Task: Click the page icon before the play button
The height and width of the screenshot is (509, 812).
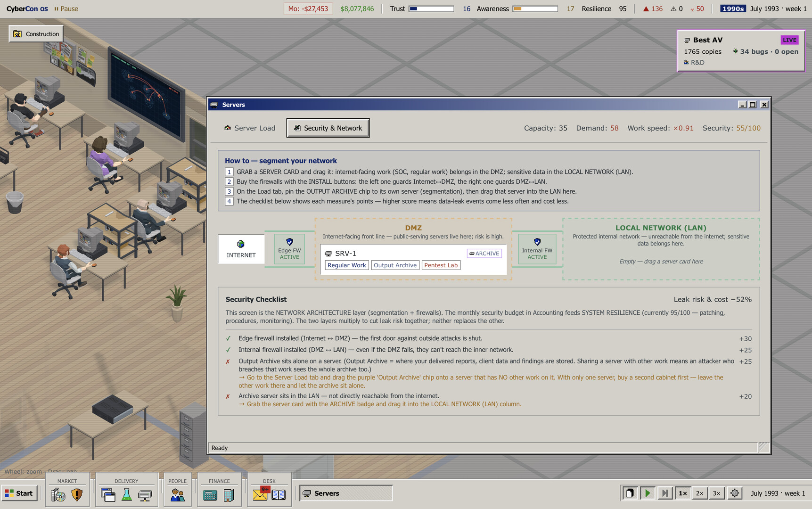Action: tap(630, 493)
